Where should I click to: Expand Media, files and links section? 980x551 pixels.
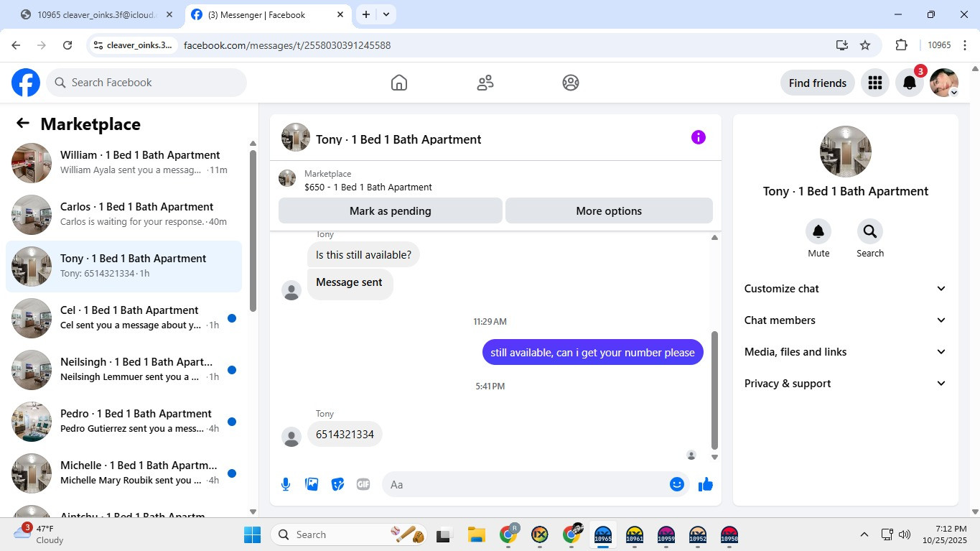click(846, 352)
